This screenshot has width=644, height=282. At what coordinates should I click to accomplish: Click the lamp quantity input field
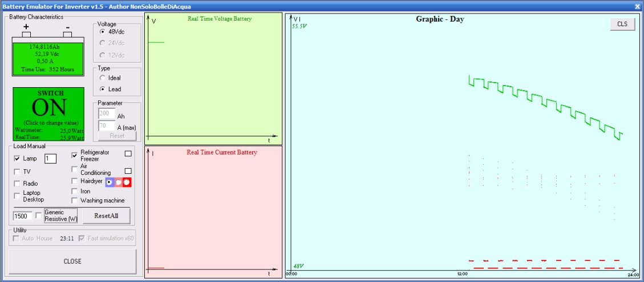click(50, 159)
